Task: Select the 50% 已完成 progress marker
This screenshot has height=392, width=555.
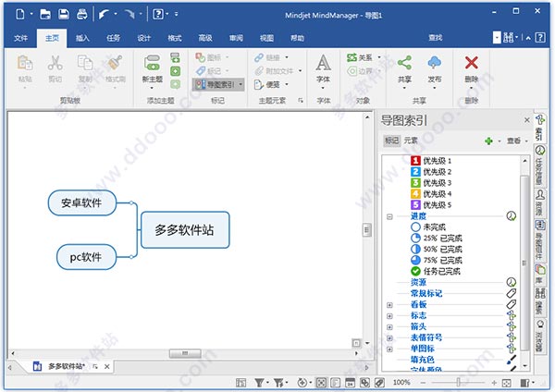Action: click(x=437, y=249)
